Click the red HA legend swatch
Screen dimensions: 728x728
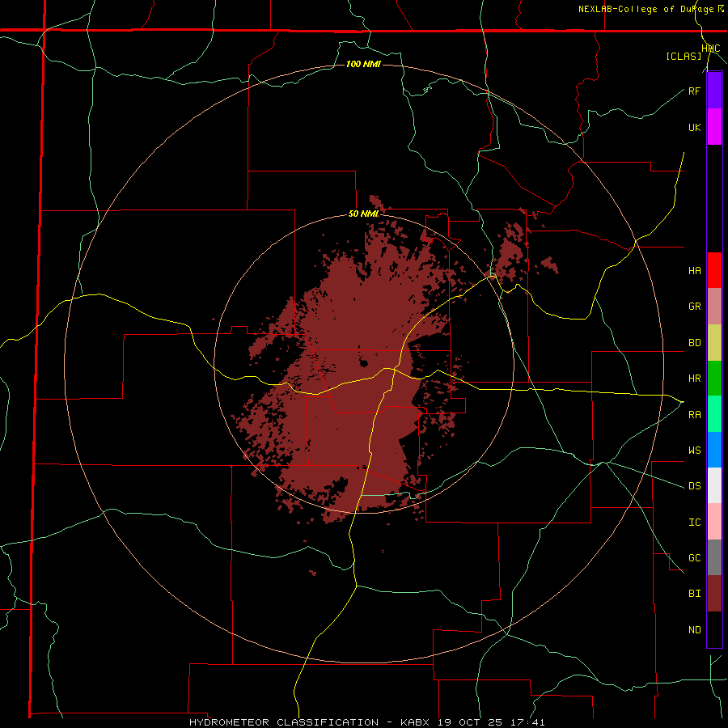click(x=714, y=270)
